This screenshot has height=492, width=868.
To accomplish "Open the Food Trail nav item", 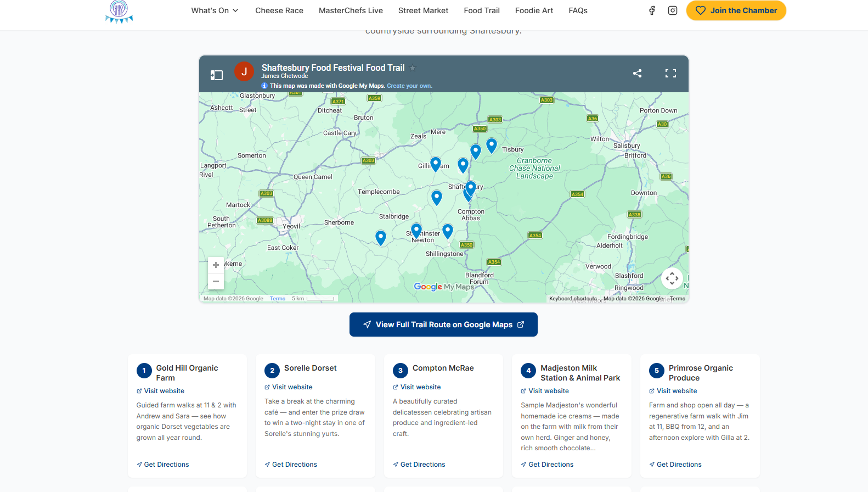I will coord(482,10).
